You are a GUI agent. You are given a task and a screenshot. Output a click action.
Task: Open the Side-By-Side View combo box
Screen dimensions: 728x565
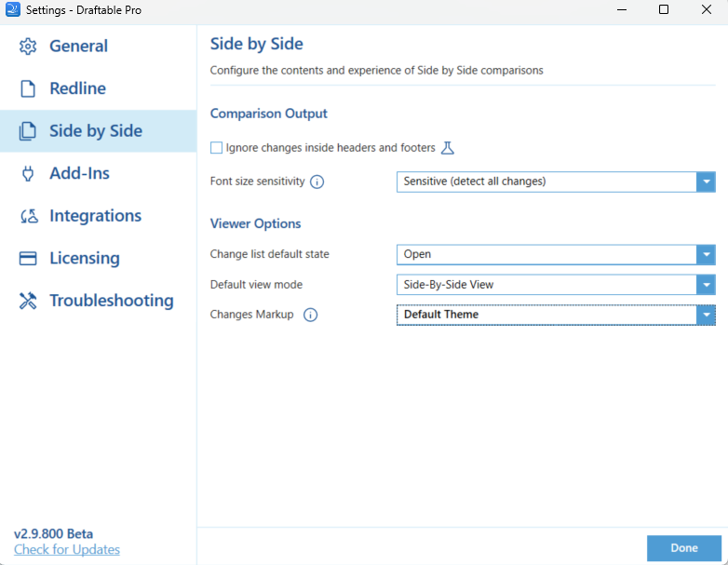[x=556, y=285]
